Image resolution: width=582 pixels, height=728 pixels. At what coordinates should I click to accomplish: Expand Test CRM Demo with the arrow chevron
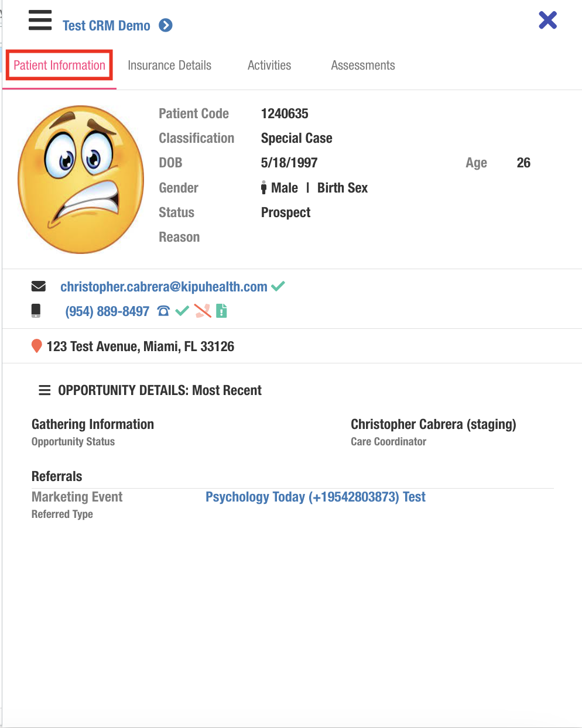pos(166,25)
